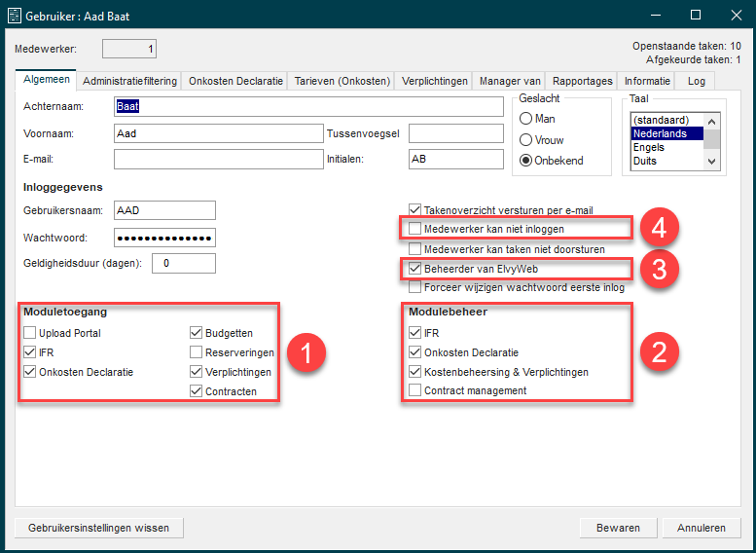The image size is (756, 553).
Task: Open the Onkosten Declaratie tab
Action: click(235, 81)
